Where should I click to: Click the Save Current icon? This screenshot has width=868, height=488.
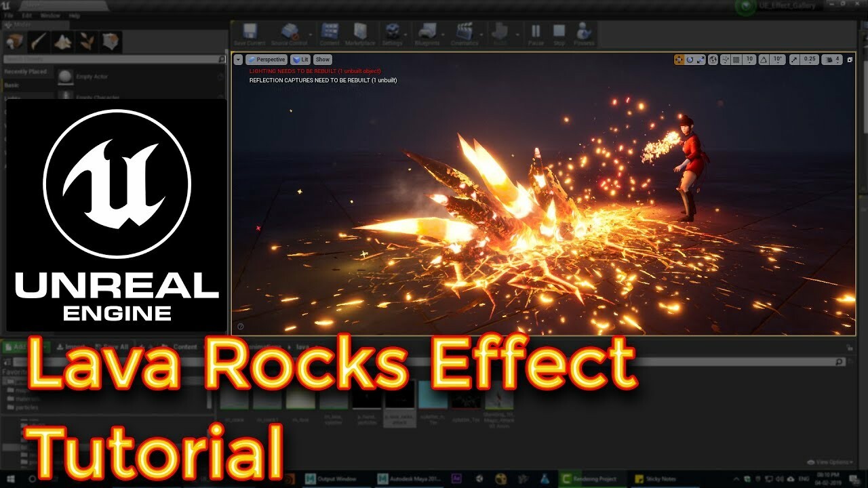251,31
